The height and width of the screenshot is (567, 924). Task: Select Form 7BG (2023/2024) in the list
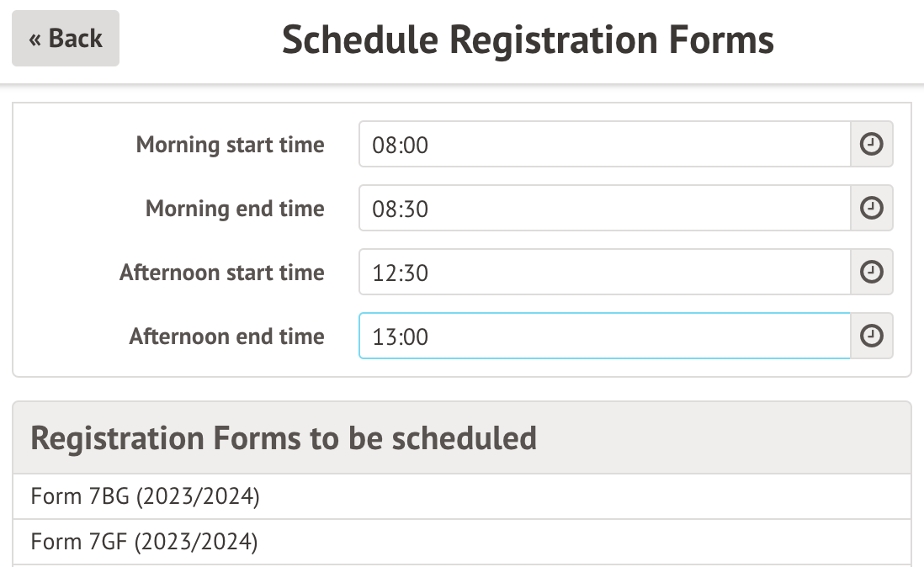(x=146, y=497)
